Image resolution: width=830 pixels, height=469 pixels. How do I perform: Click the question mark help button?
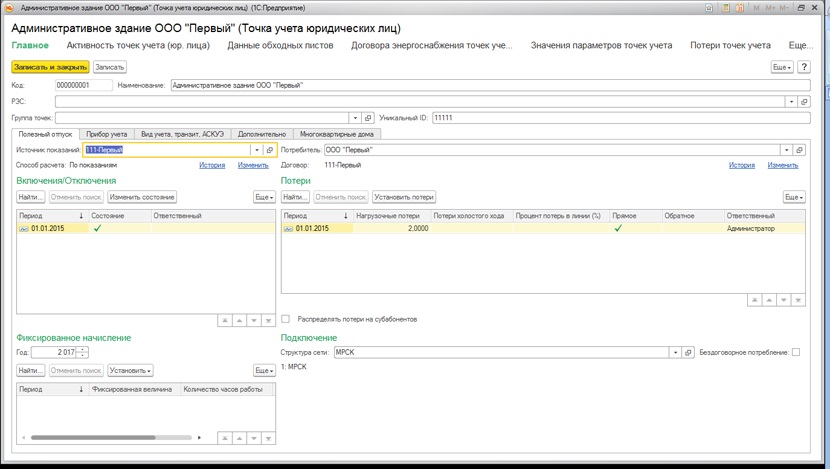tap(804, 67)
